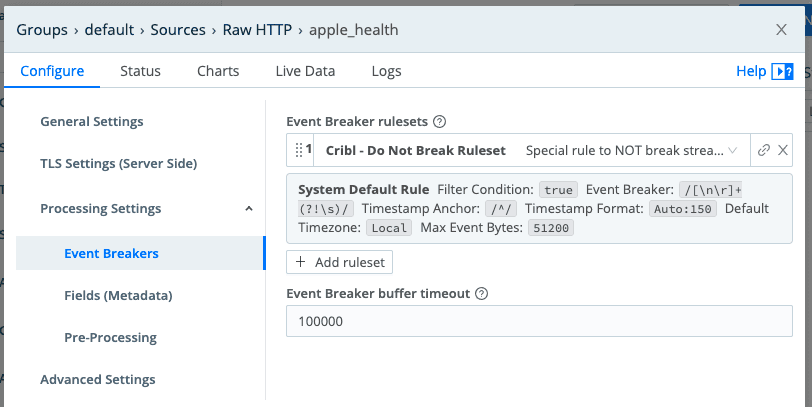Open Advanced Settings in the sidebar
The height and width of the screenshot is (407, 812).
(x=98, y=380)
